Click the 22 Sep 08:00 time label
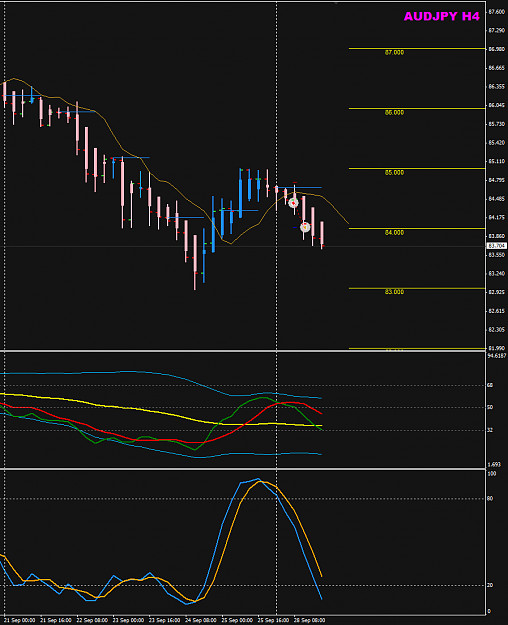The height and width of the screenshot is (625, 508). (92, 621)
